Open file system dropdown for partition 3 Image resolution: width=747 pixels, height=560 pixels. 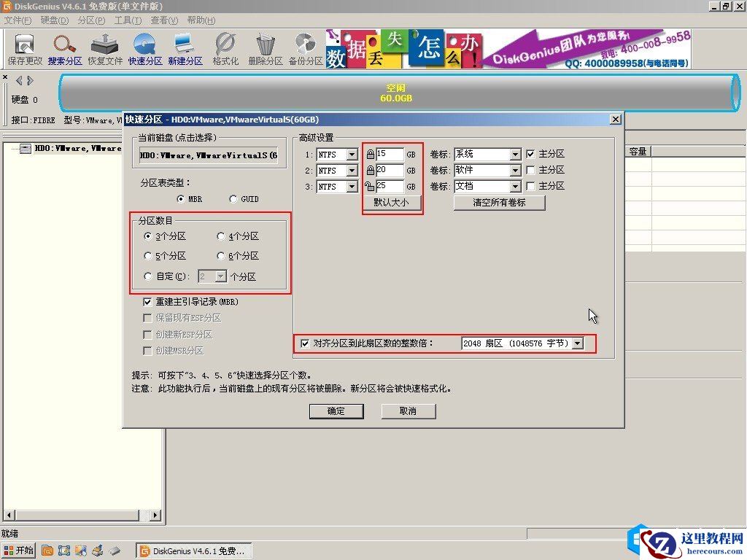(x=352, y=187)
